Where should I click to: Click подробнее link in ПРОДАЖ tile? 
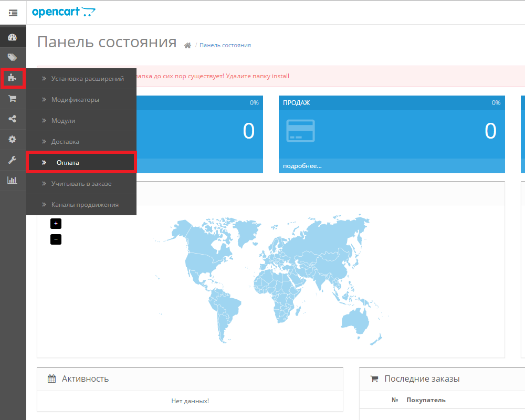click(x=302, y=166)
